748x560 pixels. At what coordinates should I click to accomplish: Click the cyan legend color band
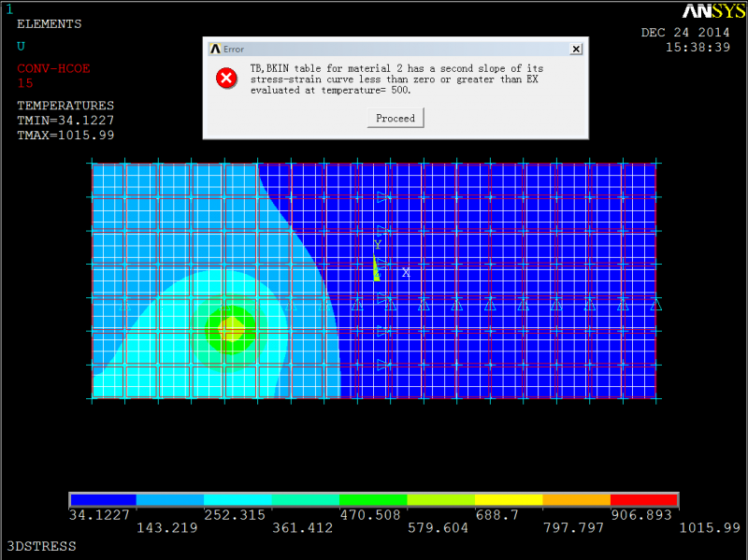click(x=237, y=500)
